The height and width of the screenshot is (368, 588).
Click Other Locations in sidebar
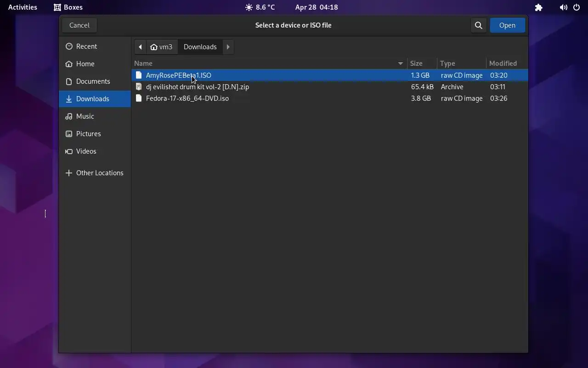pyautogui.click(x=95, y=173)
